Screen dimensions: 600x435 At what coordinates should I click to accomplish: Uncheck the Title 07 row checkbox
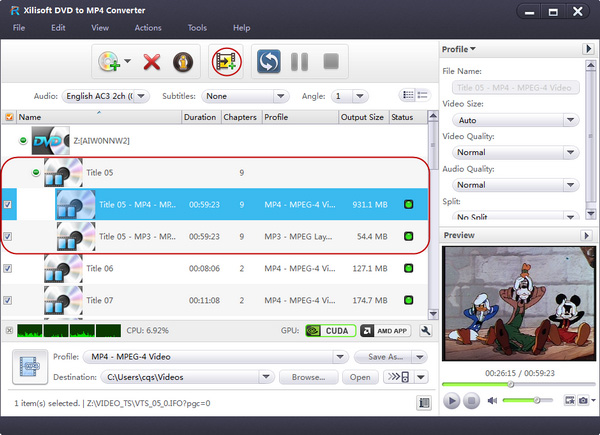(x=8, y=300)
